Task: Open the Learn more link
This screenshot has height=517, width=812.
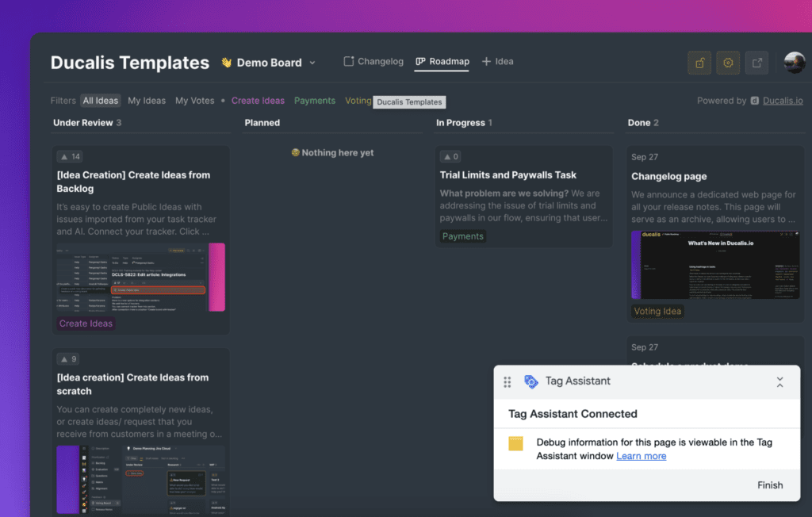Action: point(641,456)
